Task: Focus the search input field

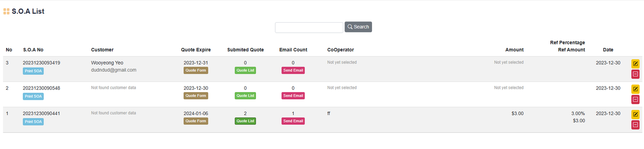Action: pyautogui.click(x=309, y=27)
